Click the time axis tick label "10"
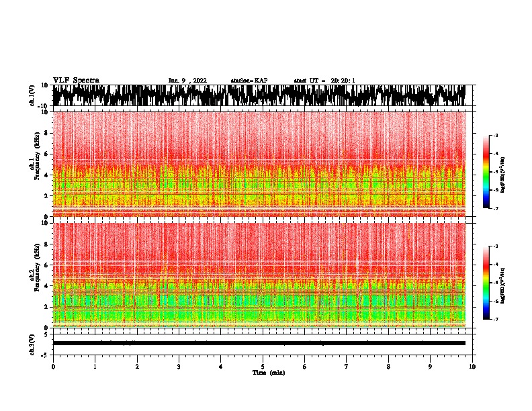532x411 pixels. point(472,367)
